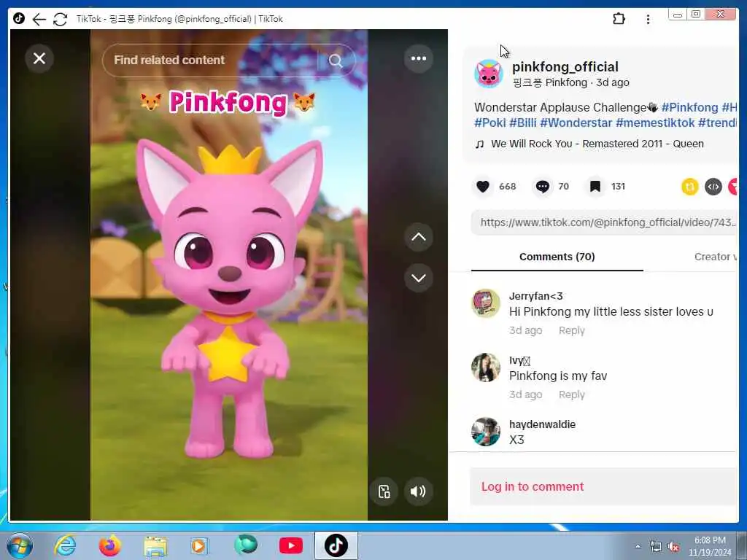Viewport: 747px width, 560px height.
Task: Reply to Jerryfan<3 comment
Action: point(571,330)
